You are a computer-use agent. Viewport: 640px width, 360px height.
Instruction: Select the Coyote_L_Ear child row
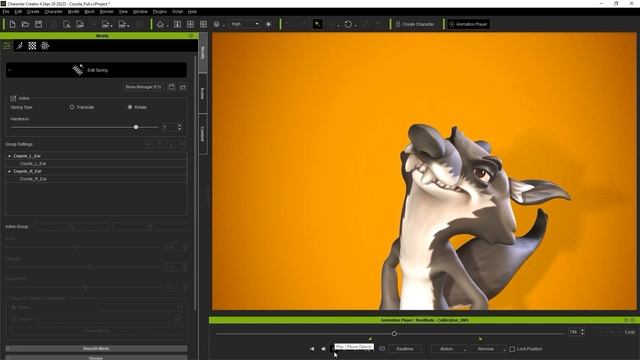tap(96, 164)
